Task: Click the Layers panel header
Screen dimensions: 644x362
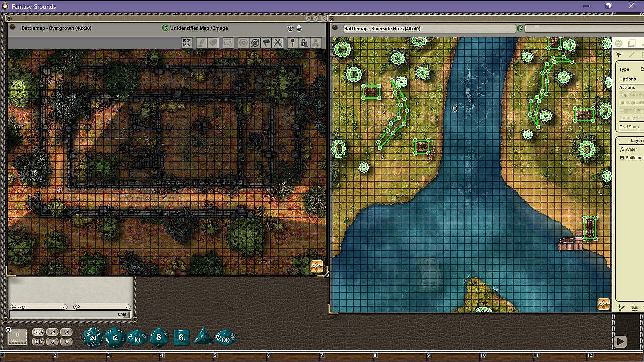Action: click(630, 141)
